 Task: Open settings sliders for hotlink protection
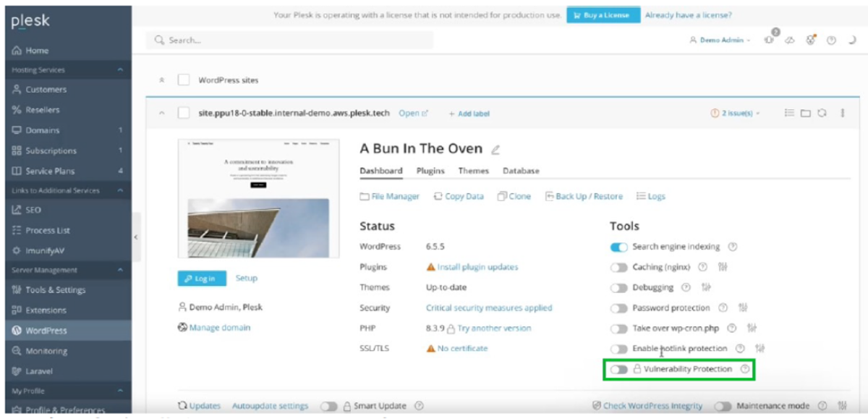point(759,348)
